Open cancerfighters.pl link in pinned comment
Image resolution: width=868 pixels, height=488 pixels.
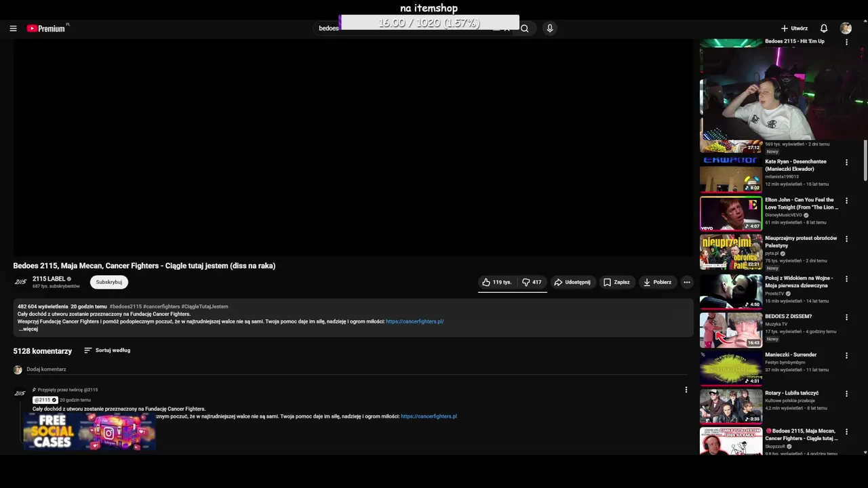click(429, 416)
